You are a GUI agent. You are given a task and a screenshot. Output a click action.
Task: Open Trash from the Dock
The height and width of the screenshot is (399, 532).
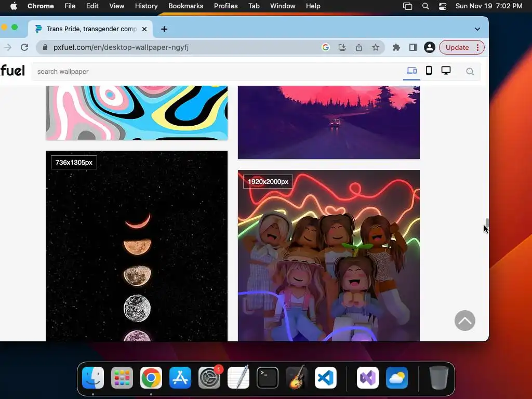tap(438, 378)
